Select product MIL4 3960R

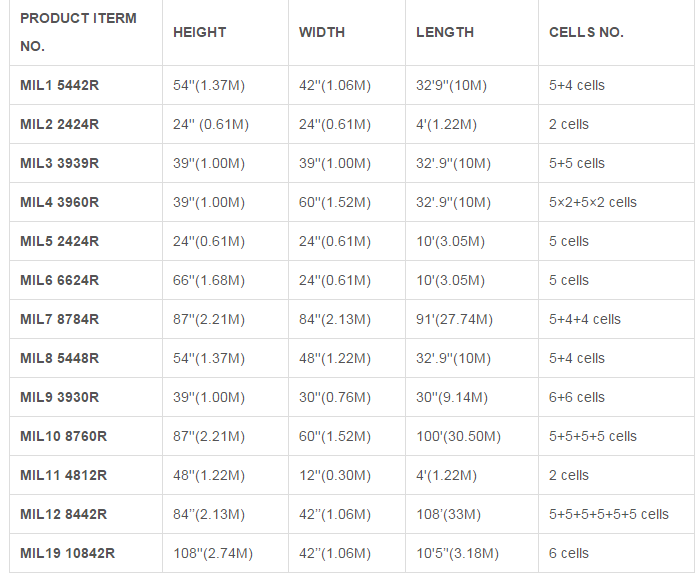60,203
